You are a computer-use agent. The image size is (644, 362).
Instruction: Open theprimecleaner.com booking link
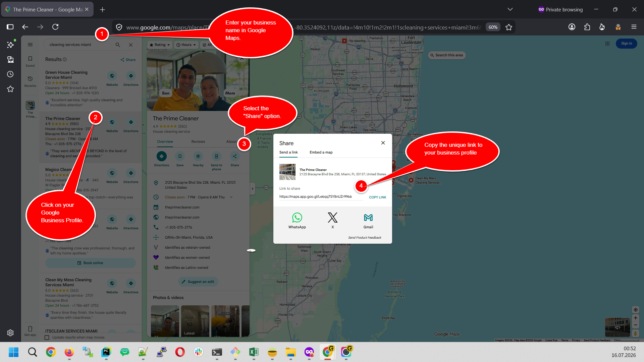click(182, 207)
